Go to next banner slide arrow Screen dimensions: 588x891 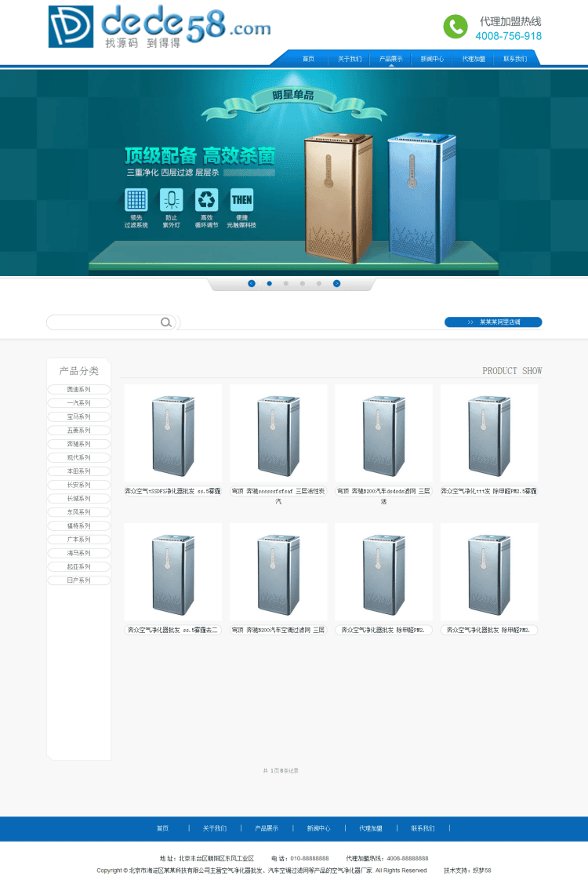pos(336,283)
